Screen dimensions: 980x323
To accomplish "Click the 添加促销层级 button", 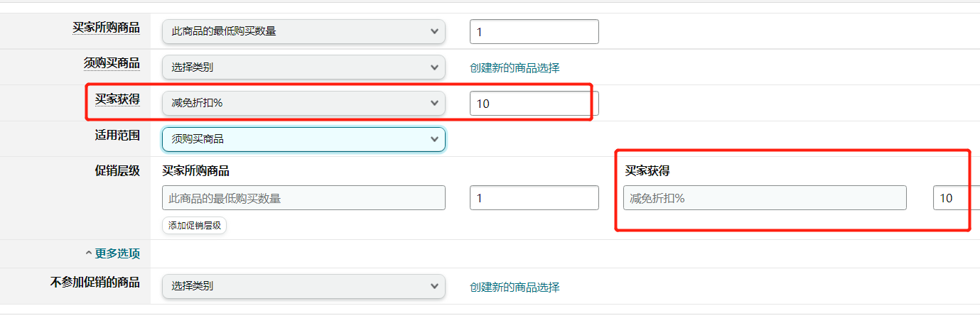I will point(194,226).
